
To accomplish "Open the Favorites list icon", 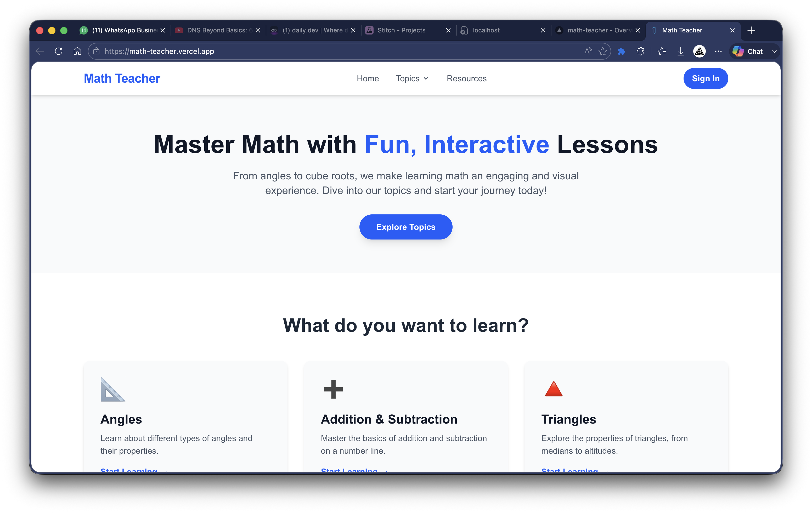I will (x=662, y=51).
